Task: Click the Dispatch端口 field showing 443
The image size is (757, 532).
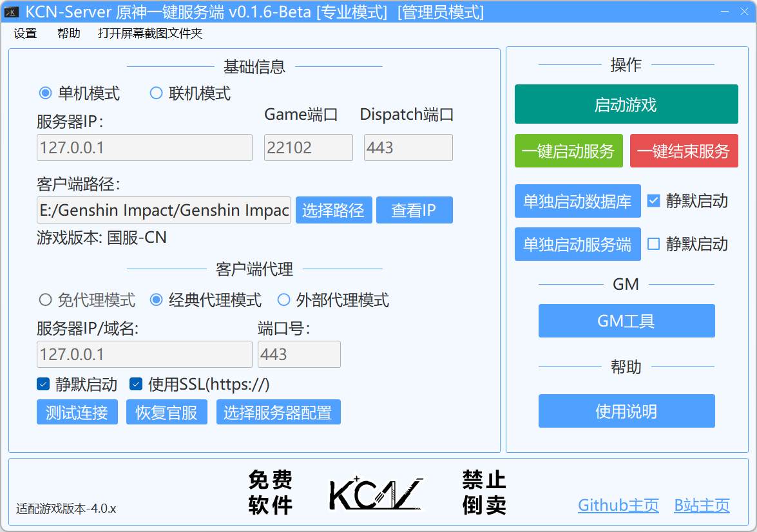Action: [408, 147]
